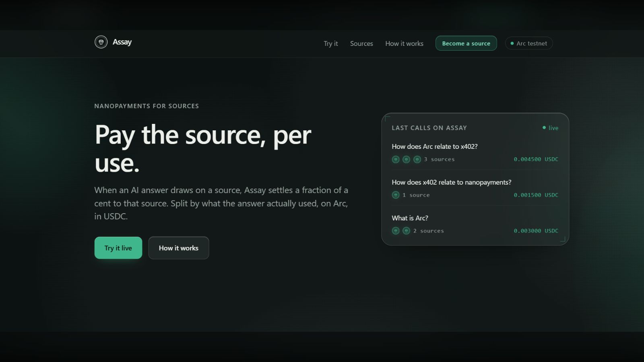Click the 'Pay the source, per use.' headline

coord(203,148)
